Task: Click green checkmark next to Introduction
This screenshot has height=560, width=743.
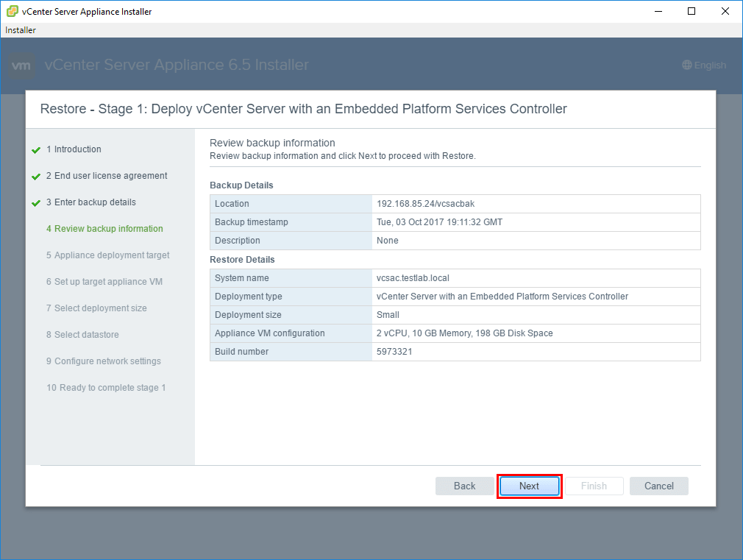Action: point(36,150)
